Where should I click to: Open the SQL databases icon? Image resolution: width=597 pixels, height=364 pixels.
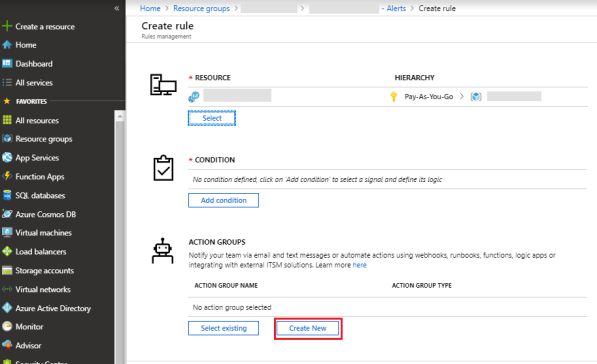[x=7, y=195]
